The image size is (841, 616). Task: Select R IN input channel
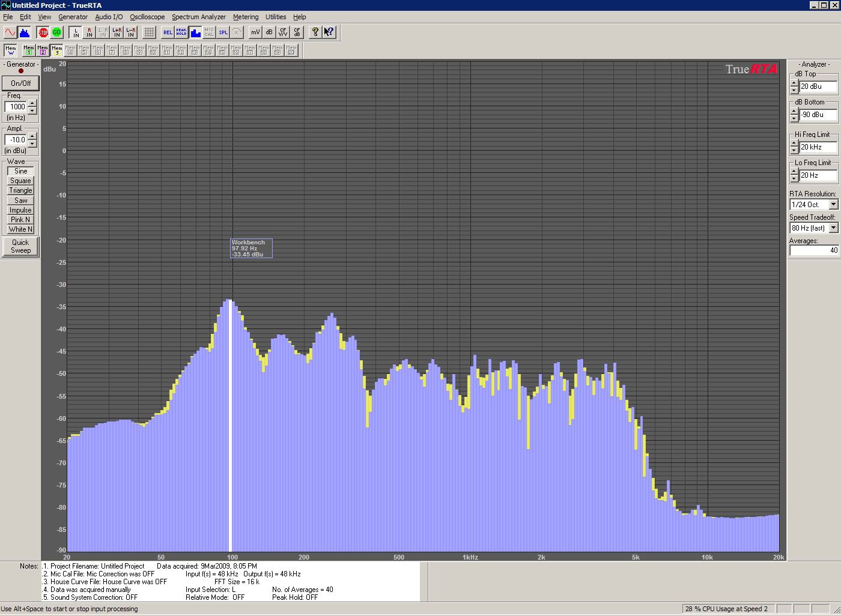[x=90, y=32]
